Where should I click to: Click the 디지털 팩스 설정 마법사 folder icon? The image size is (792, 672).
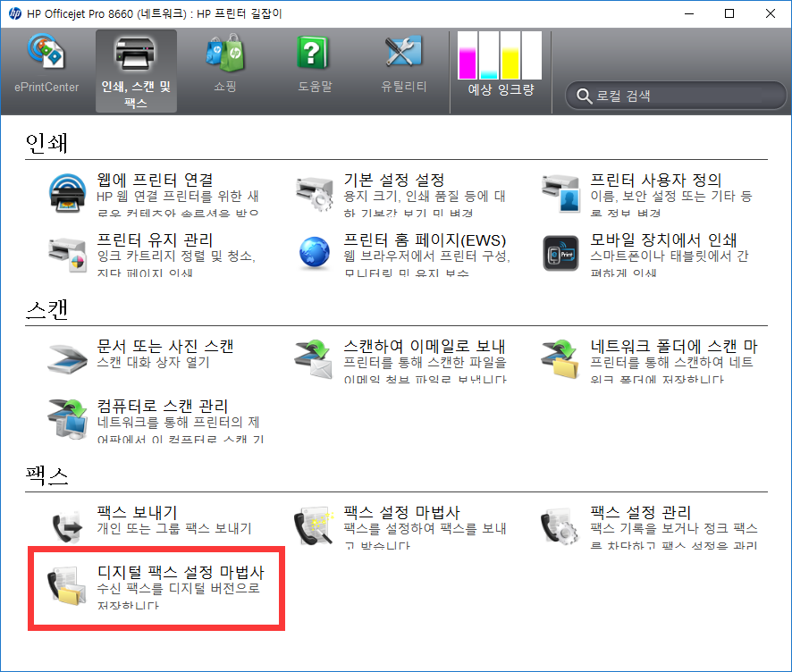pyautogui.click(x=67, y=585)
